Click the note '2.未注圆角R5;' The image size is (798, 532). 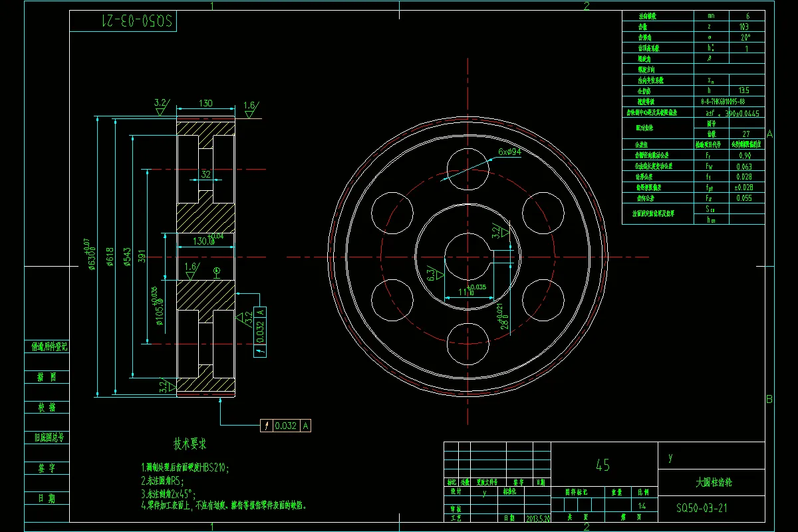coord(162,480)
